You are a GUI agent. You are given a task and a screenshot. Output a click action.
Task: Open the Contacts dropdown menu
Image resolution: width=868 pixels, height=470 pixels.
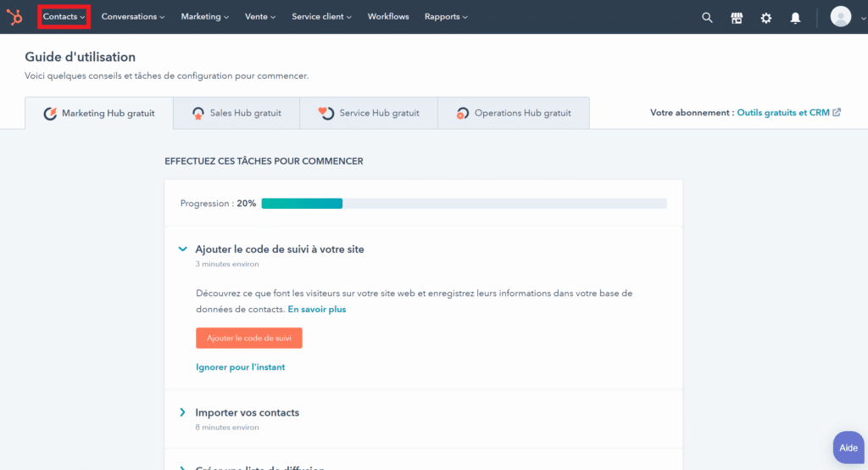(64, 17)
